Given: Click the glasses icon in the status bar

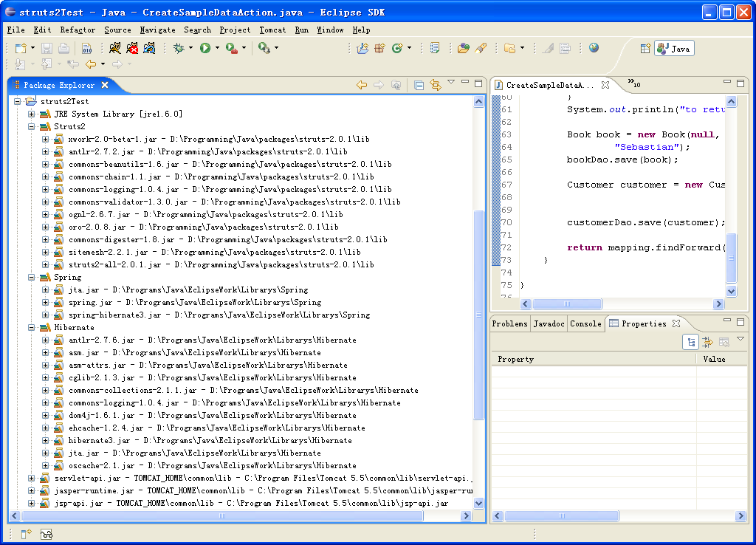Looking at the screenshot, I should pos(47,534).
